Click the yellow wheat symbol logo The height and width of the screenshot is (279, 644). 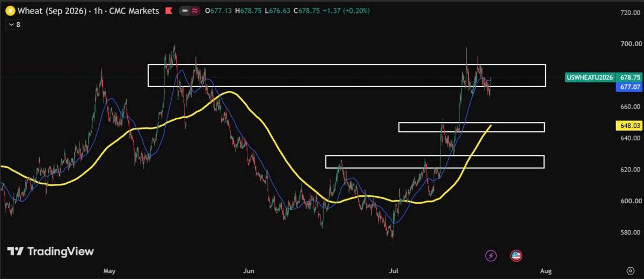(x=9, y=10)
